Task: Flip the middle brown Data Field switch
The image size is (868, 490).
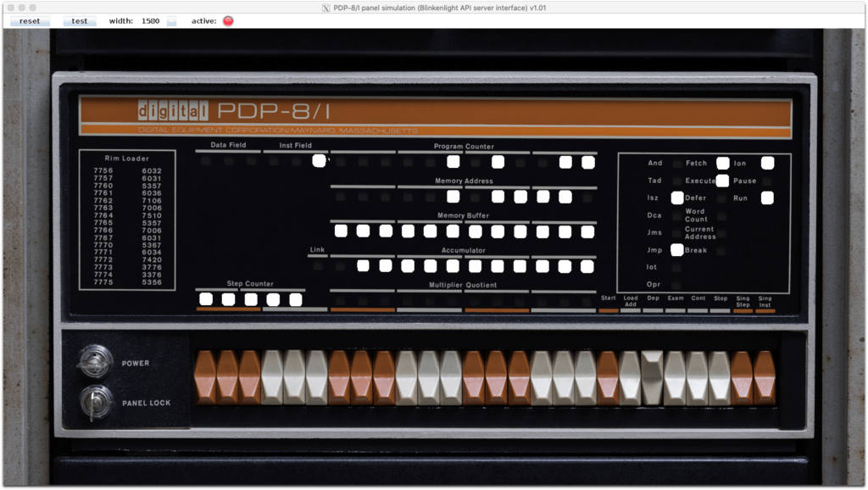Action: click(227, 377)
